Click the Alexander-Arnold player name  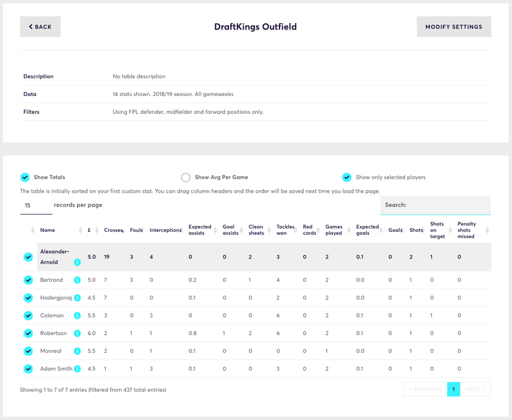point(54,257)
